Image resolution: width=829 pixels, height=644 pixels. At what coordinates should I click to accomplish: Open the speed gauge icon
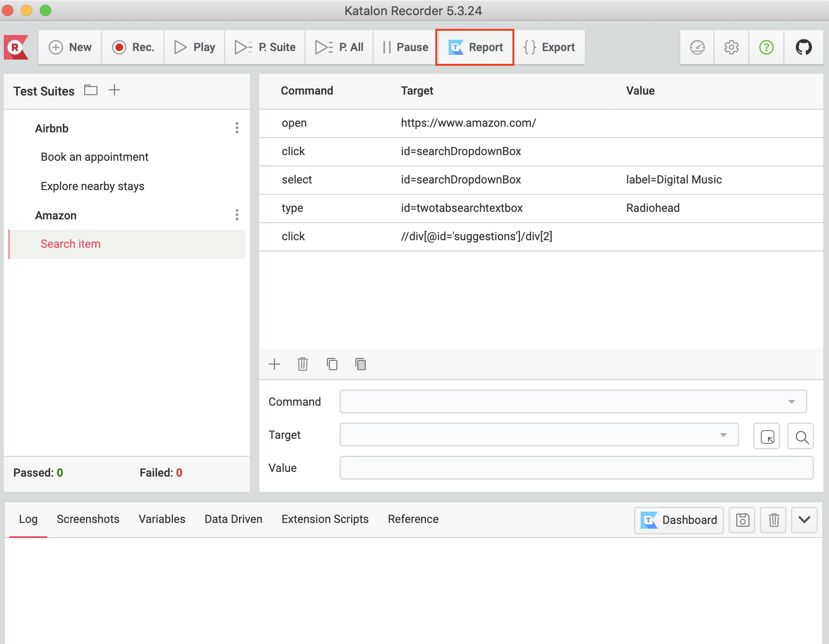697,47
